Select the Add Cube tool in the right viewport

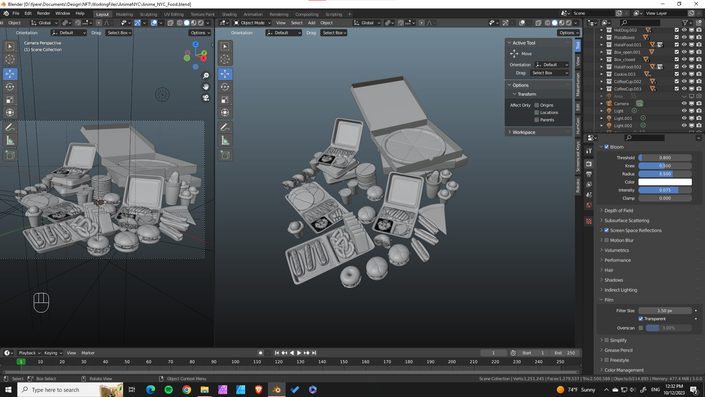(225, 156)
